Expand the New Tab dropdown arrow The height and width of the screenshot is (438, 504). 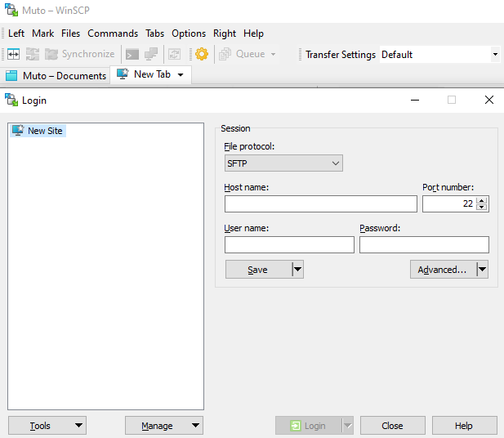[x=181, y=75]
